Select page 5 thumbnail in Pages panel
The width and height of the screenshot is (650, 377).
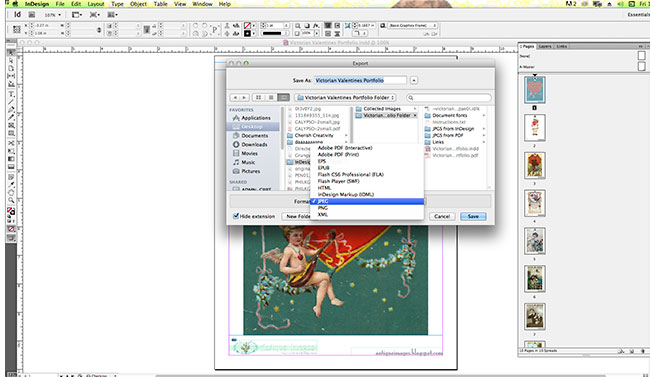pos(534,241)
